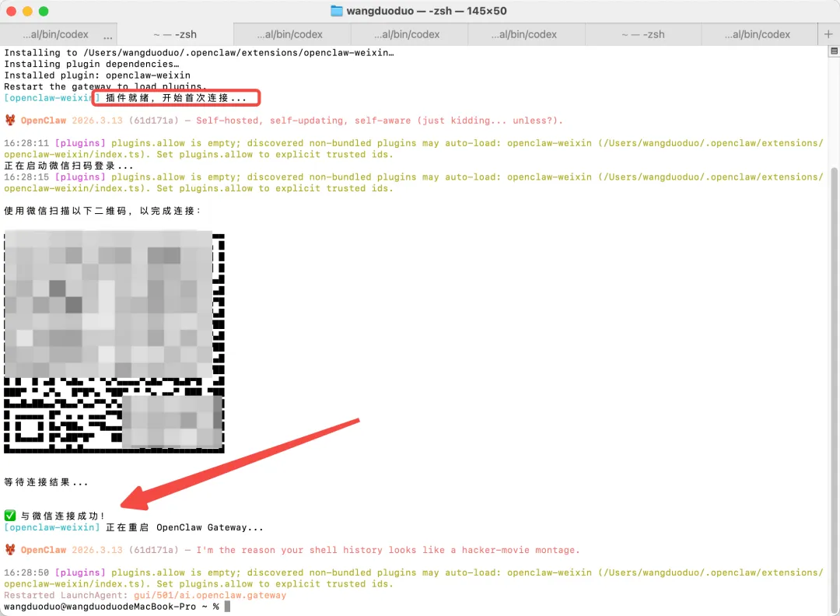Screen dimensions: 840x616
Task: Select the active '~ — -zsh' tab
Action: (175, 34)
